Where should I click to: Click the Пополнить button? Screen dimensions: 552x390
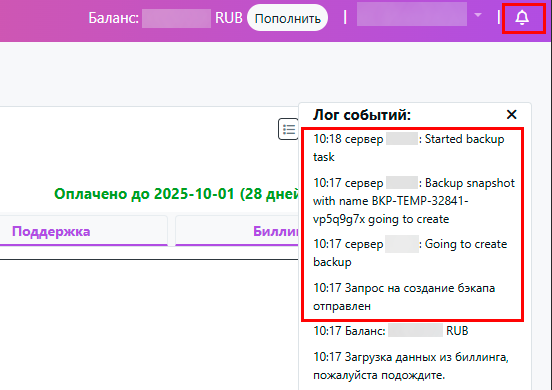(x=288, y=18)
